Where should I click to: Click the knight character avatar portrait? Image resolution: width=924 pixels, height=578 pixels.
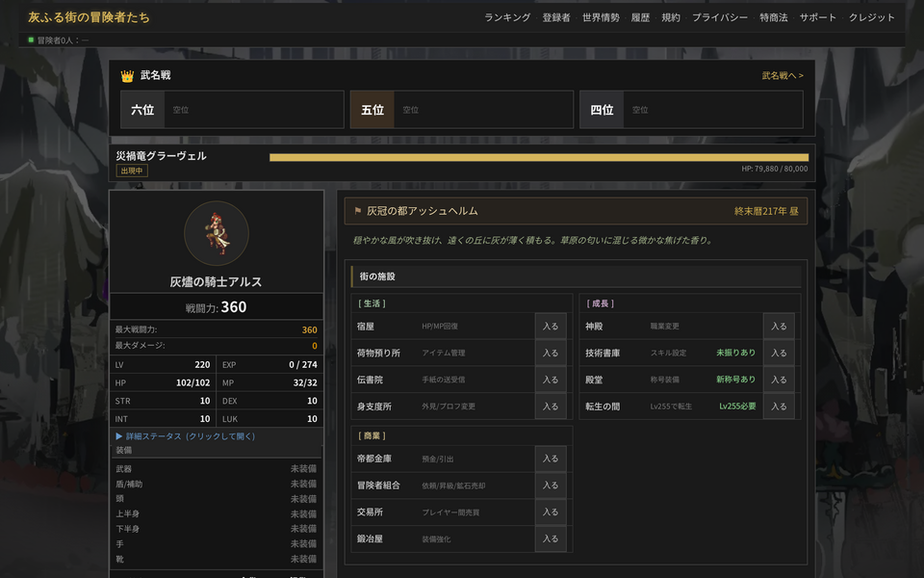pyautogui.click(x=217, y=232)
